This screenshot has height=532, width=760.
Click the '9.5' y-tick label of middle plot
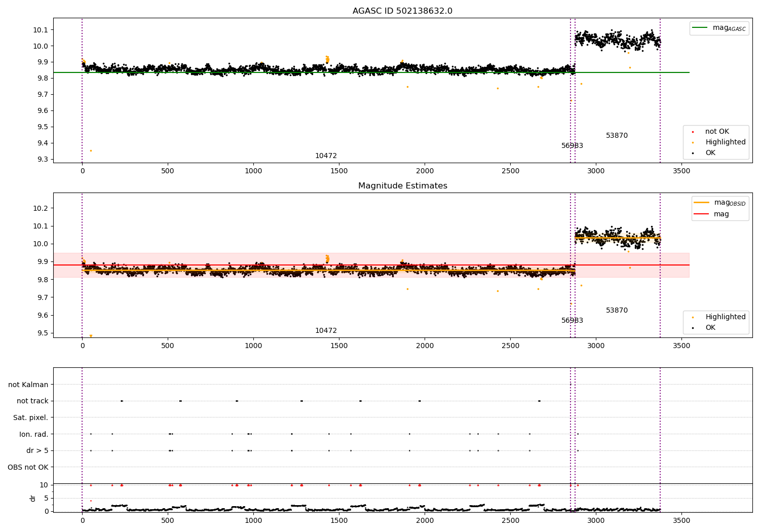43,333
